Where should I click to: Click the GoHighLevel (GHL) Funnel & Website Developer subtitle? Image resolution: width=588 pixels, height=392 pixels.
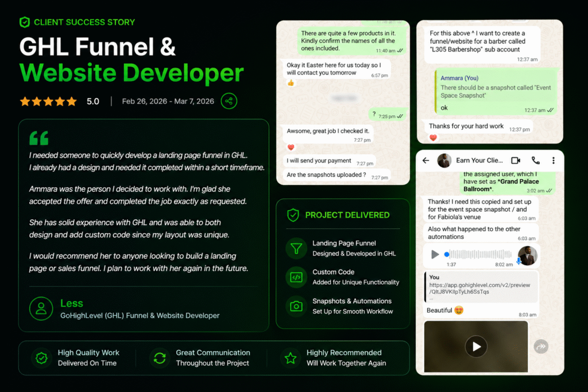click(140, 316)
